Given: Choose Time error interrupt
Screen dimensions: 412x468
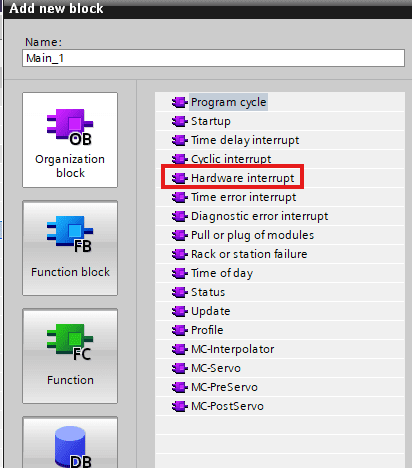Looking at the screenshot, I should [x=243, y=197].
